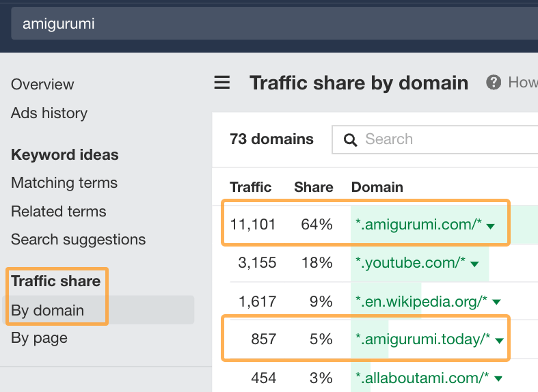Viewport: 538px width, 392px height.
Task: Click the hamburger menu icon
Action: pyautogui.click(x=222, y=83)
